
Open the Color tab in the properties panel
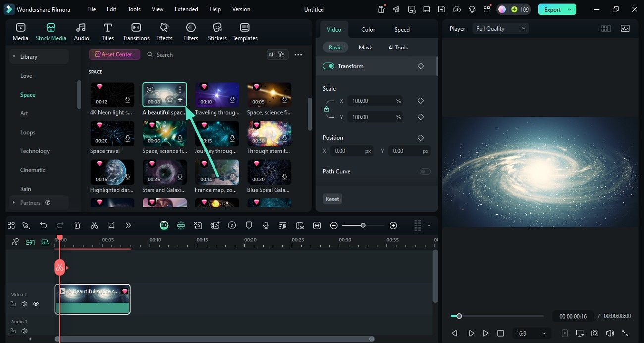[368, 30]
